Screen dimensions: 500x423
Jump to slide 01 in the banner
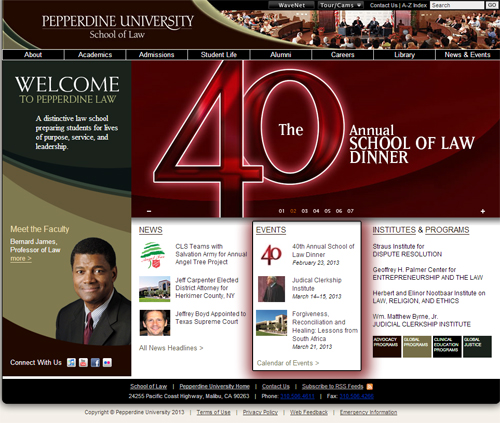(x=282, y=211)
